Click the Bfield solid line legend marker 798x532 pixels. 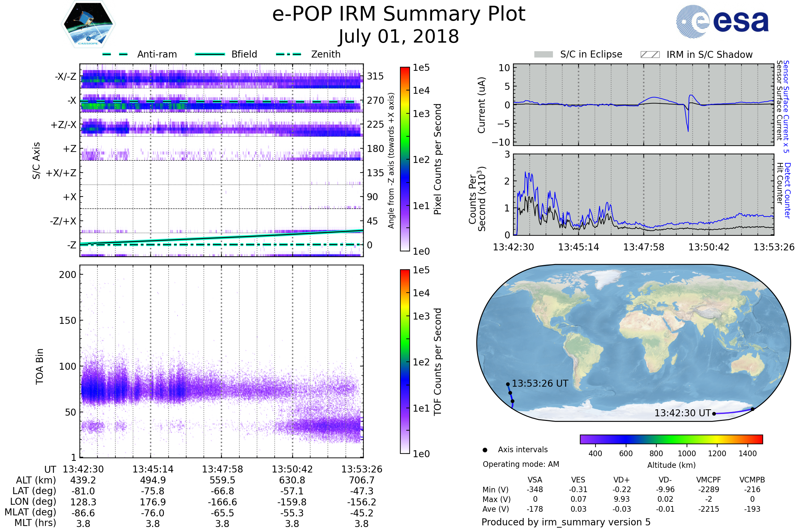210,54
